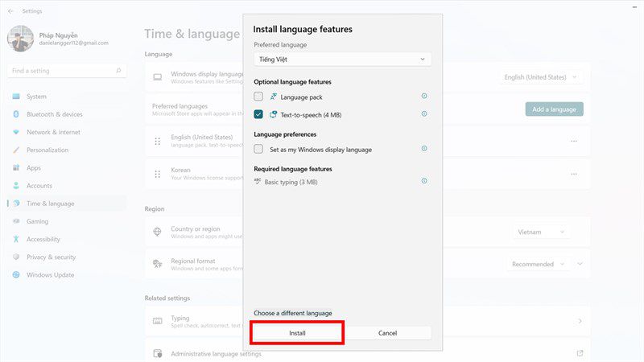Viewport: 644px width, 362px height.
Task: Expand the Tiếng Việt preferred language dropdown
Action: point(343,59)
